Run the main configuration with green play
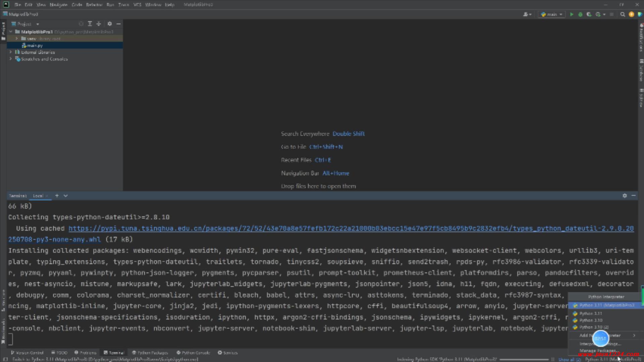 point(572,14)
